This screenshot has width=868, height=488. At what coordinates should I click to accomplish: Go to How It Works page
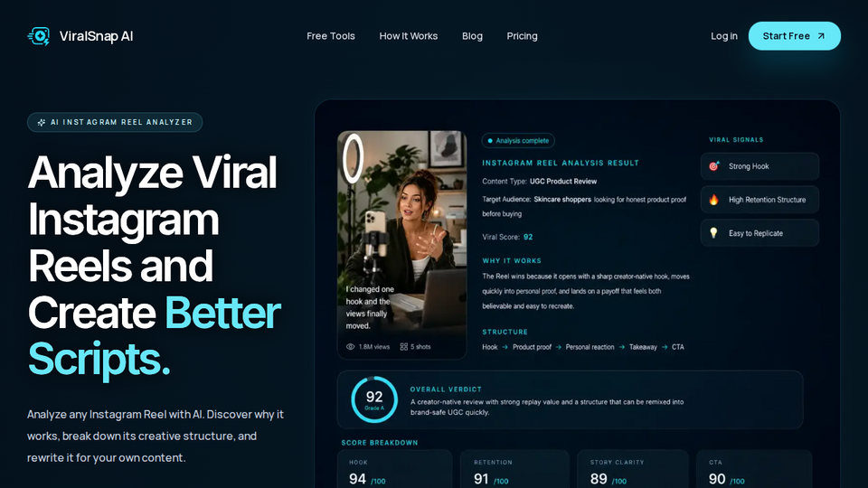[x=409, y=36]
